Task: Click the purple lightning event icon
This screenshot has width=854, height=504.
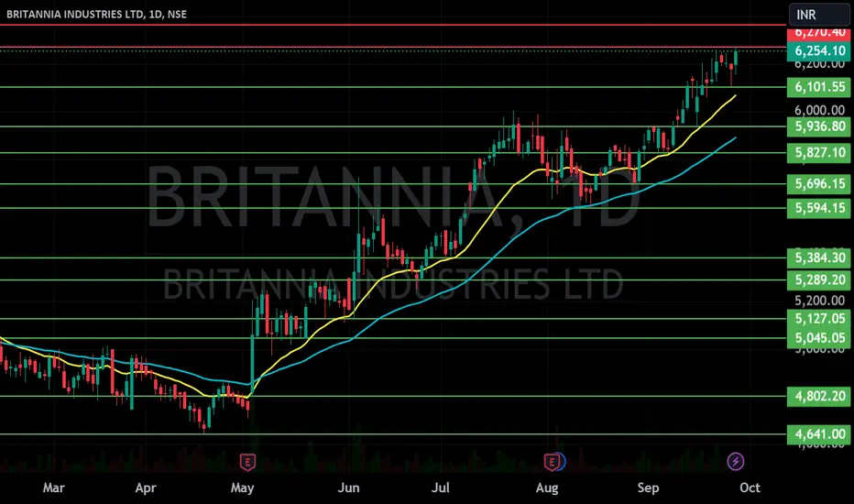Action: pyautogui.click(x=735, y=462)
